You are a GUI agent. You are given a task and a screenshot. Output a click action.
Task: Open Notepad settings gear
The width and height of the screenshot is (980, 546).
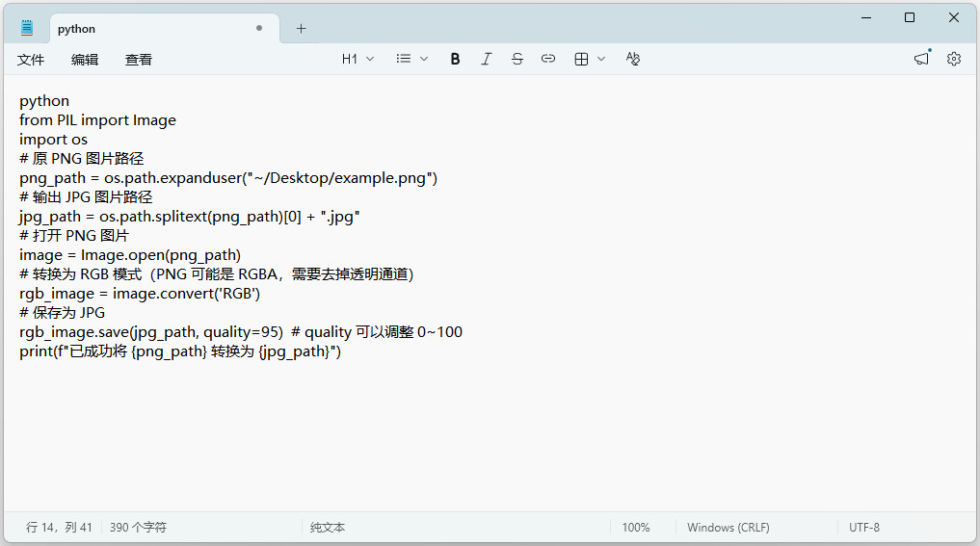[x=954, y=59]
